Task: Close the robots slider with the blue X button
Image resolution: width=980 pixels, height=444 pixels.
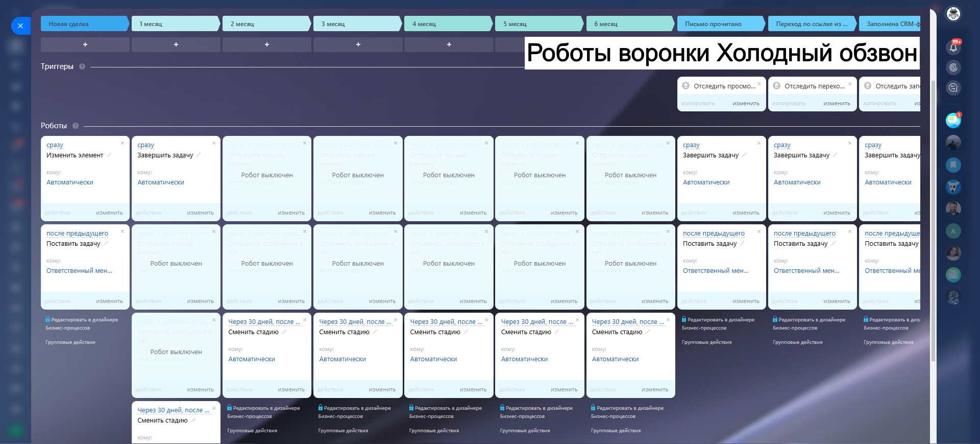Action: click(20, 26)
